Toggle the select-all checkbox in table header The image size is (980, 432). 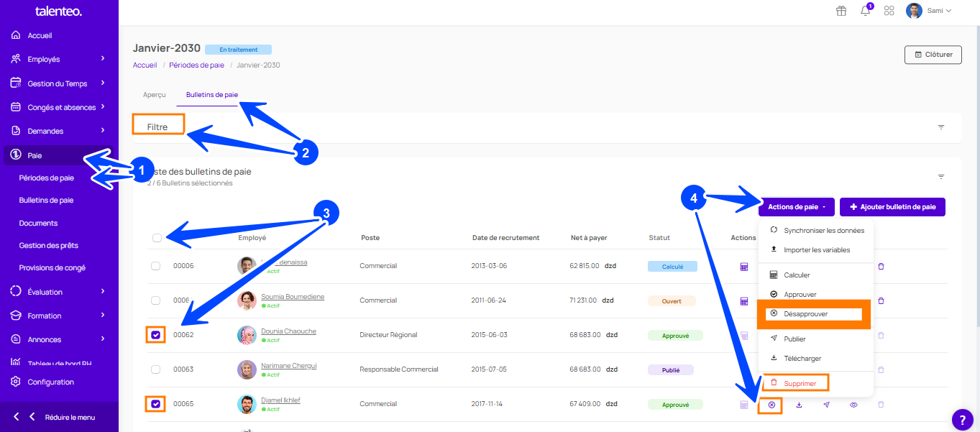click(157, 238)
